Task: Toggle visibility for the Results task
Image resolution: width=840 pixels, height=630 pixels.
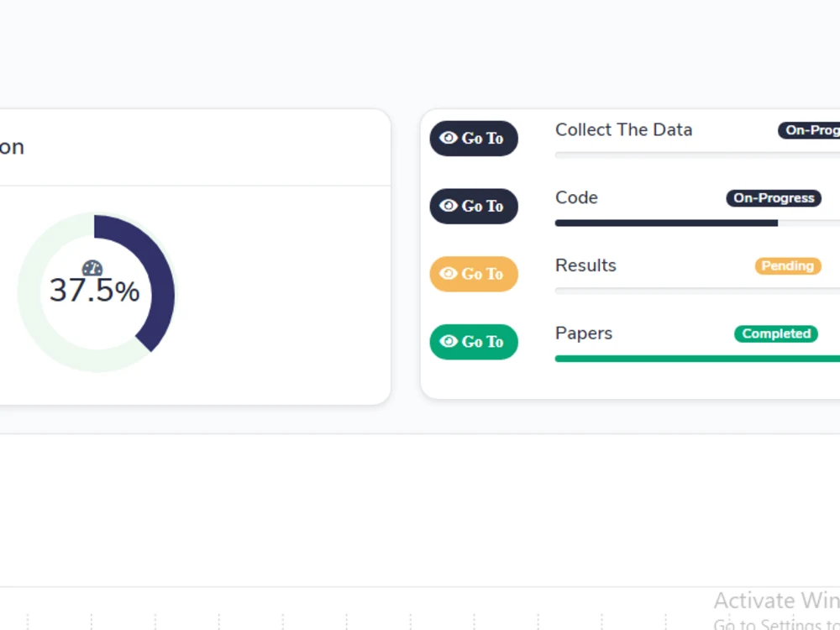Action: tap(474, 274)
